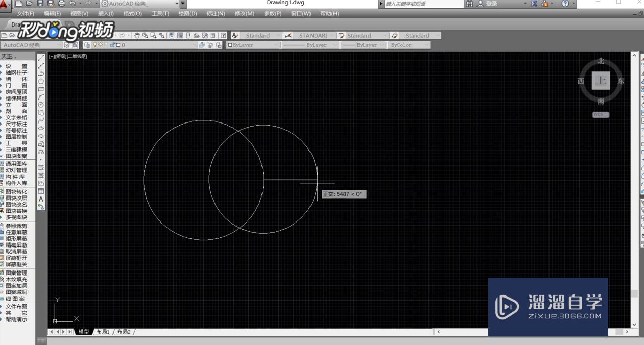The height and width of the screenshot is (345, 644).
Task: Select the Multiline Text 'A' tool
Action: 41,199
